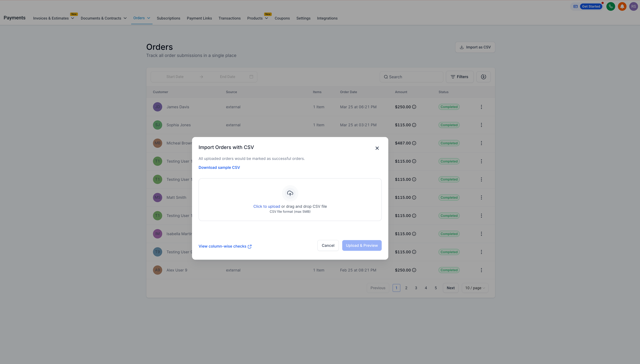
Task: Expand the Documents & Contracts menu
Action: click(x=103, y=18)
